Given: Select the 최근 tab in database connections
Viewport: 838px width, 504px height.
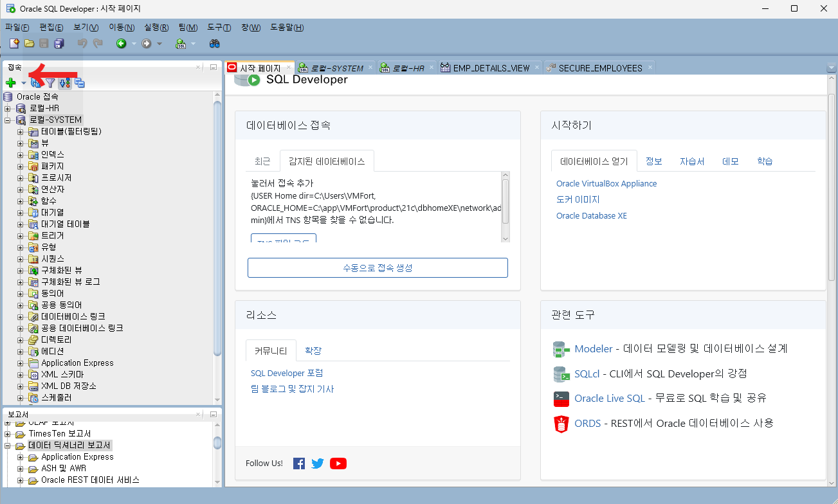Looking at the screenshot, I should [x=262, y=161].
